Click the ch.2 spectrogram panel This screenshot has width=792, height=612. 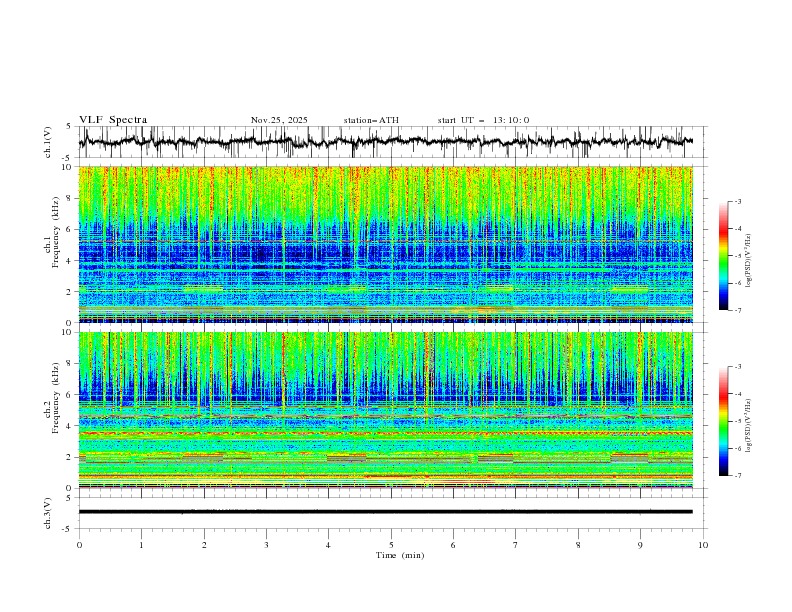[x=386, y=410]
